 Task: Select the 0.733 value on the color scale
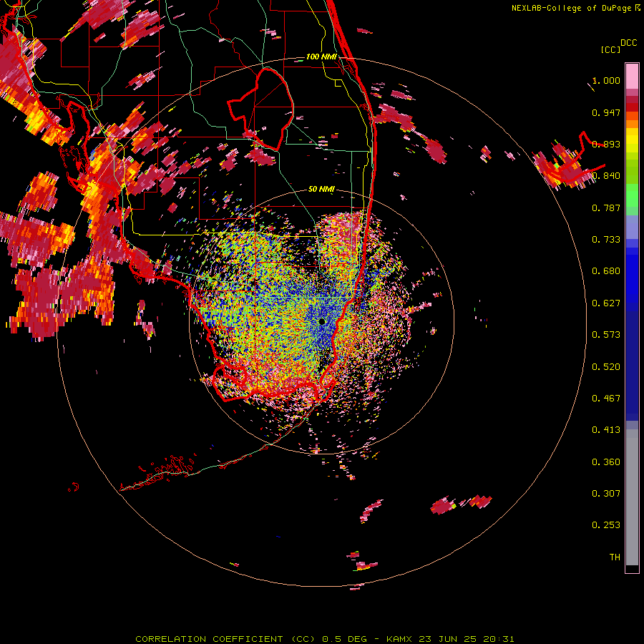pos(606,240)
